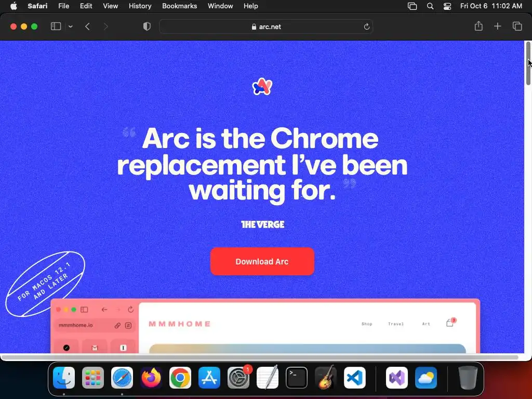Launch Google Chrome from the Dock
Image resolution: width=532 pixels, height=399 pixels.
click(x=180, y=378)
